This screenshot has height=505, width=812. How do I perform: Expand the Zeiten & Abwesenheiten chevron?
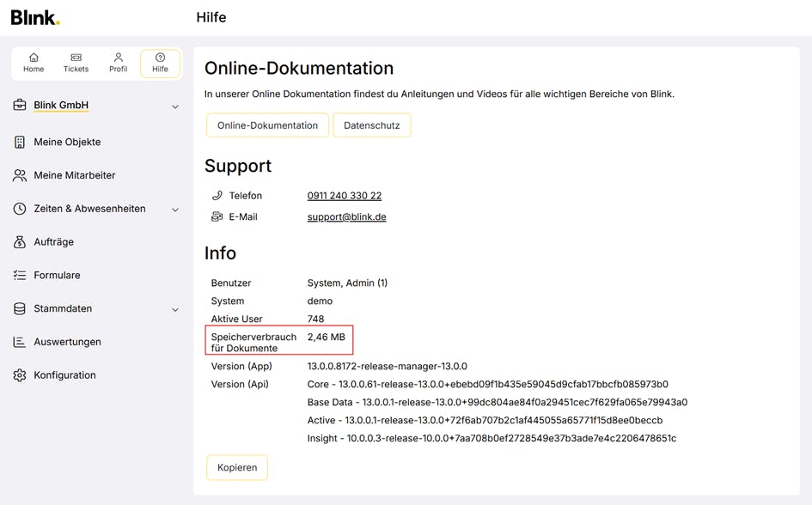pos(174,210)
